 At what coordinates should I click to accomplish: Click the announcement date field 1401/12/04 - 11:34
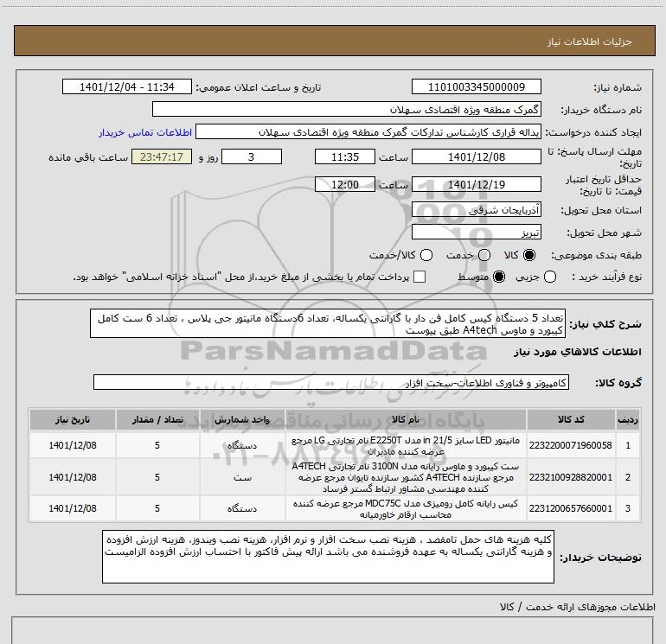126,86
